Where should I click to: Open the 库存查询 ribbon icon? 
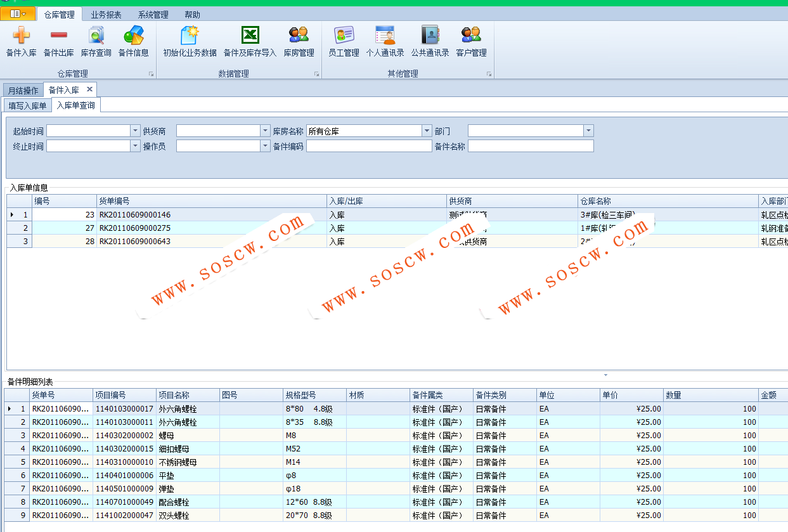click(96, 42)
